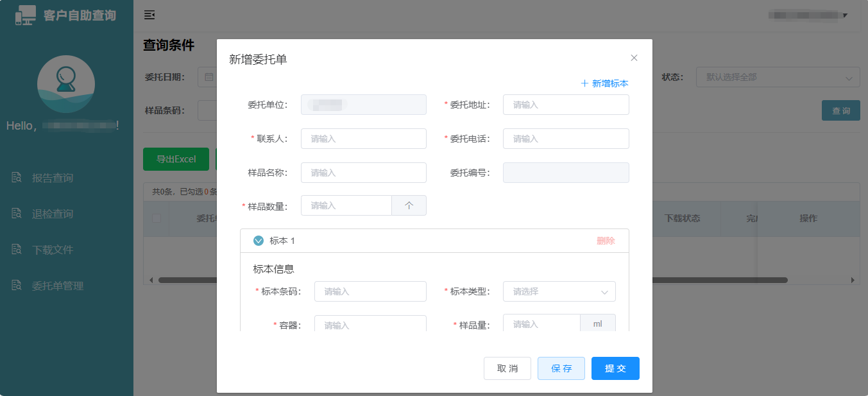Click the 客户自助查询 logo icon
This screenshot has height=396, width=868.
26,15
